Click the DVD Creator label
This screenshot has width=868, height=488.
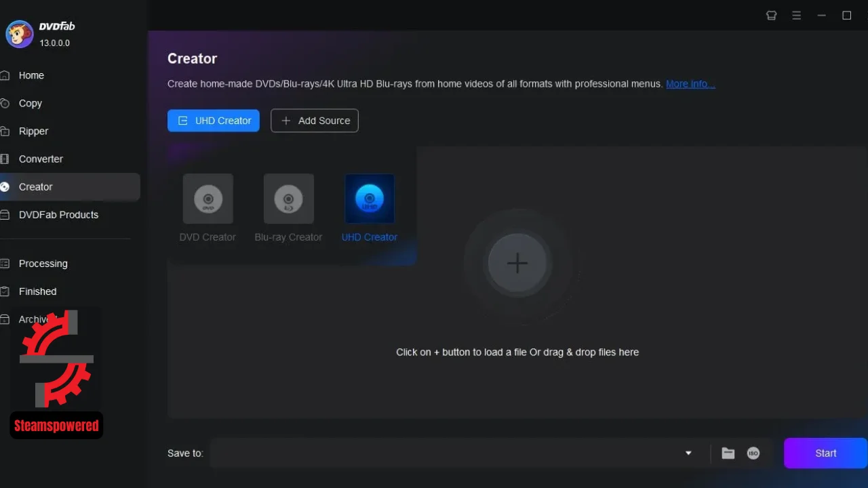coord(208,237)
